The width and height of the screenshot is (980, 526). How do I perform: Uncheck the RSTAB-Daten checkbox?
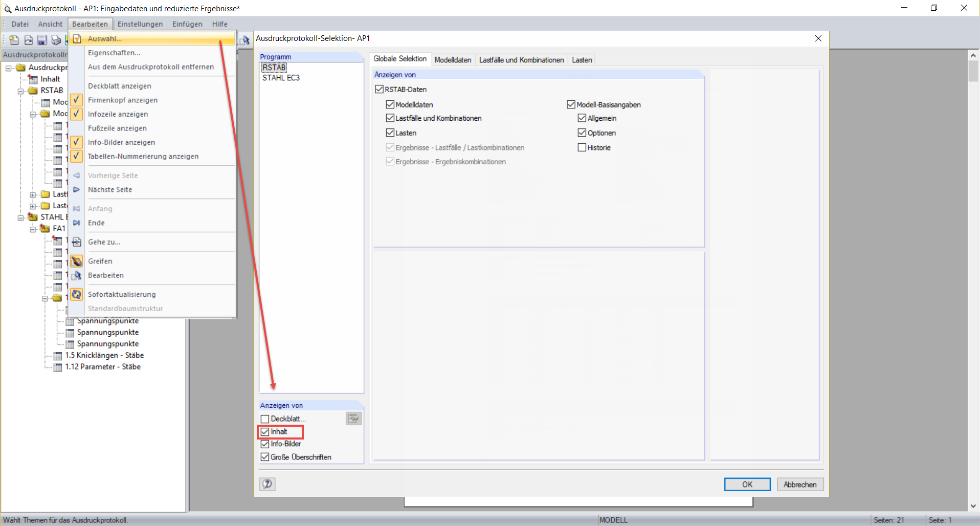coord(379,89)
